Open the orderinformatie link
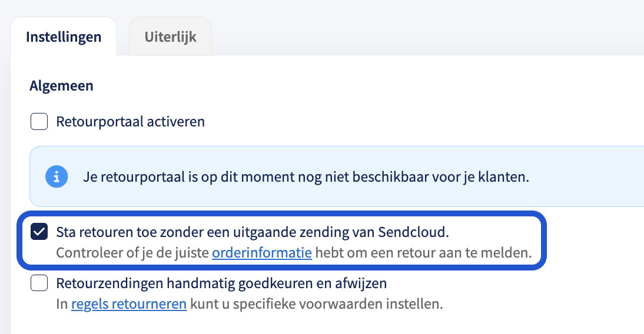The width and height of the screenshot is (644, 334). (262, 252)
